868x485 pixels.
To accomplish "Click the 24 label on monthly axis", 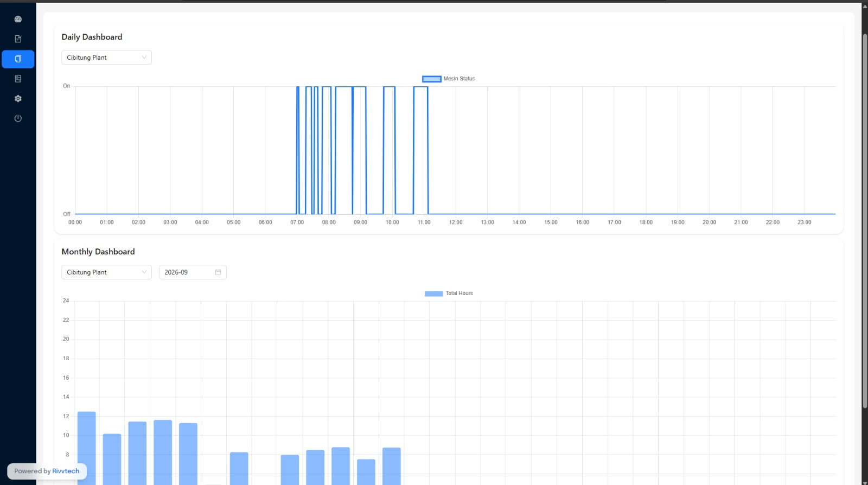I will click(x=66, y=301).
